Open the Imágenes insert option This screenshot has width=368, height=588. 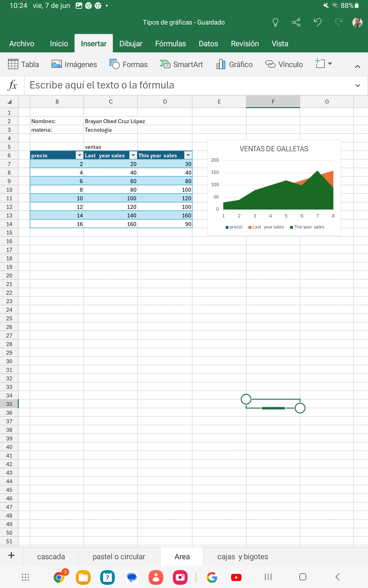pos(74,64)
